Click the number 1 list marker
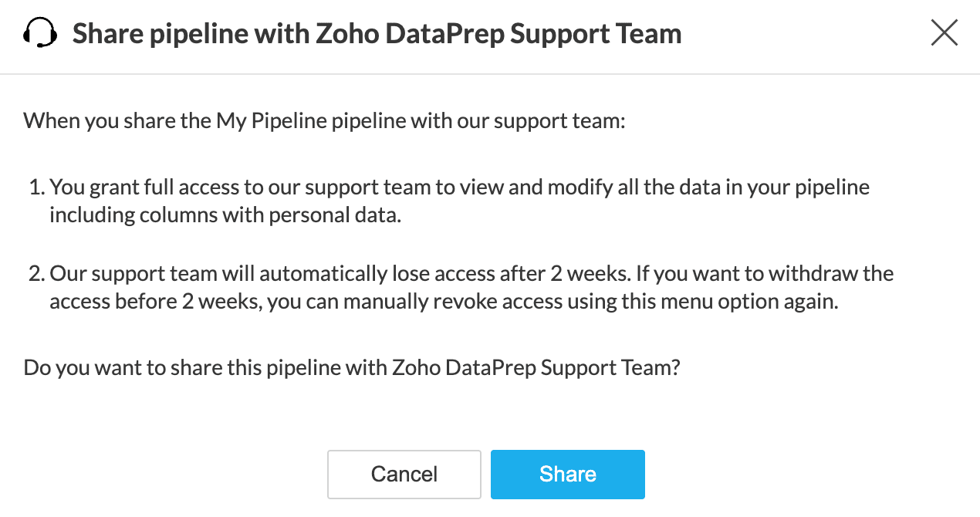The height and width of the screenshot is (517, 980). [36, 188]
